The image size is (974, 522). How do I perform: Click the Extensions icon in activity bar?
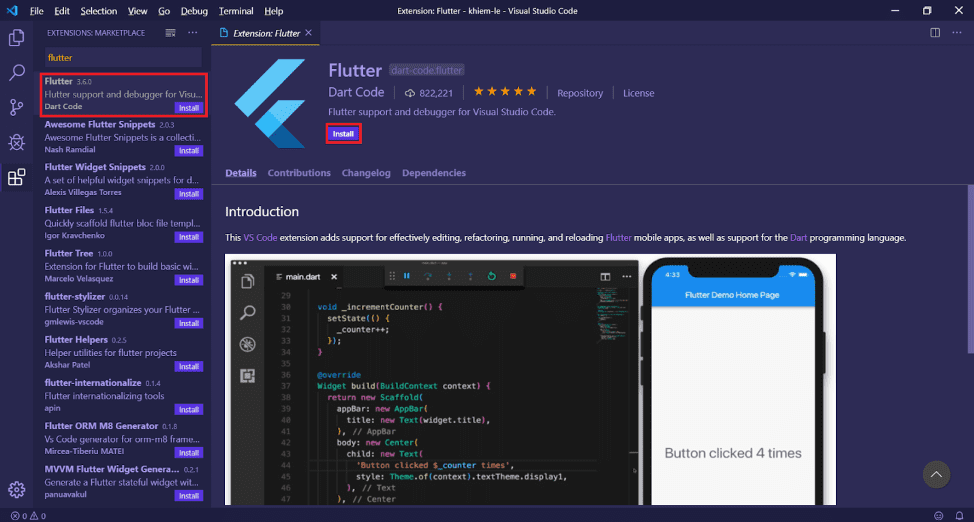(x=16, y=178)
